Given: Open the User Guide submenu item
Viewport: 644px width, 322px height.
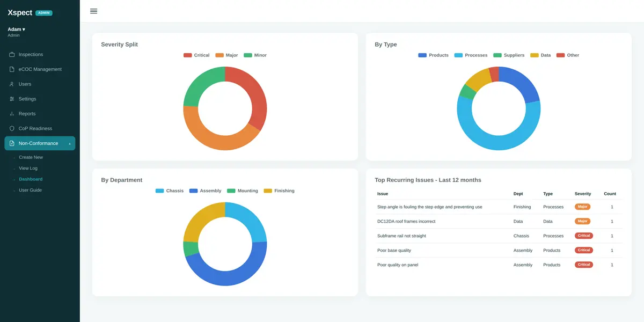Looking at the screenshot, I should (30, 190).
